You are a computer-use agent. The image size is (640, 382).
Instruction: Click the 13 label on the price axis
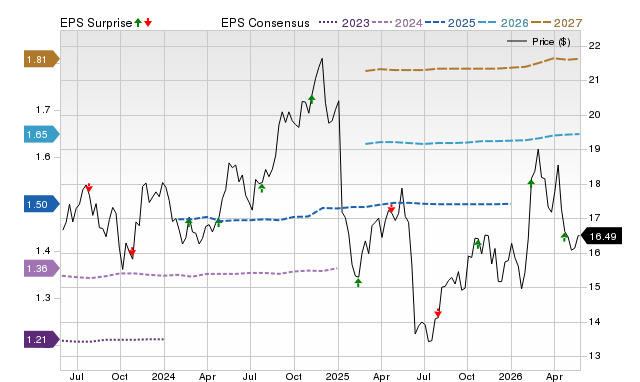595,356
